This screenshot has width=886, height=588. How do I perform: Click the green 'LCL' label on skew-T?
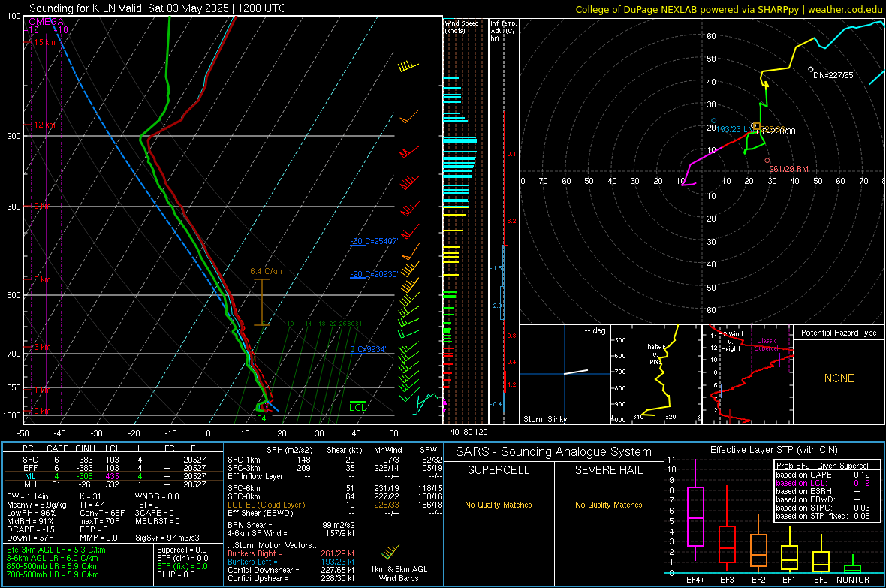[357, 407]
